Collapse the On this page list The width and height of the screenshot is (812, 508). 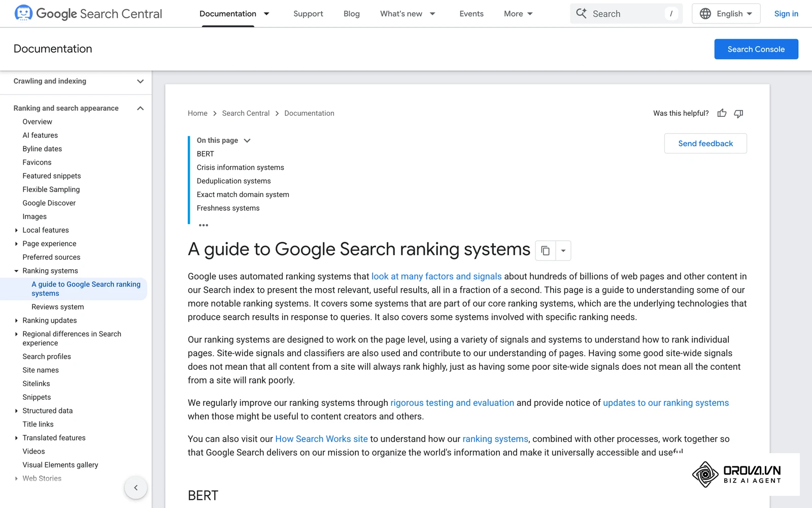pos(247,141)
